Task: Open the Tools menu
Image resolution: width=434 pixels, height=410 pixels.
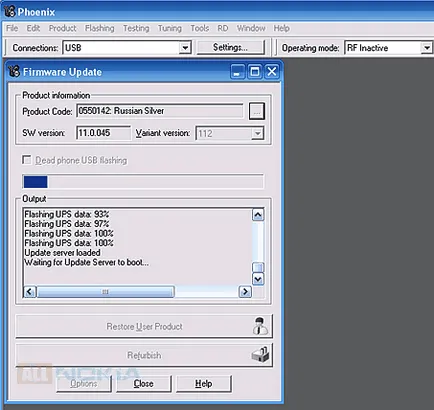Action: tap(200, 28)
